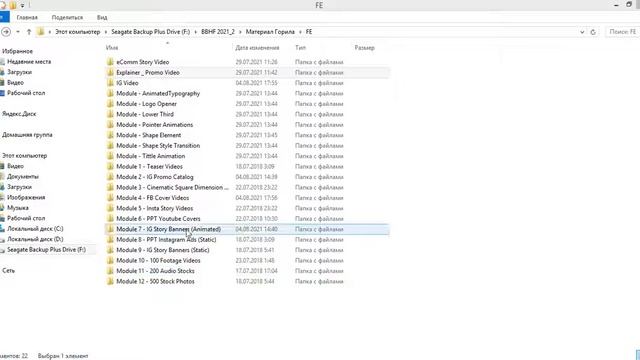
Task: Sort by the Имя column header
Action: pyautogui.click(x=112, y=48)
